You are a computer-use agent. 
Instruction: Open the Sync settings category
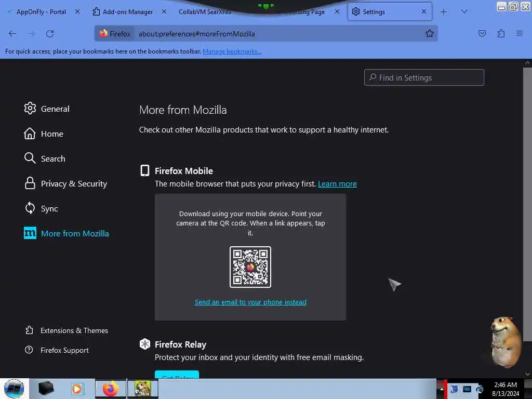click(41, 208)
